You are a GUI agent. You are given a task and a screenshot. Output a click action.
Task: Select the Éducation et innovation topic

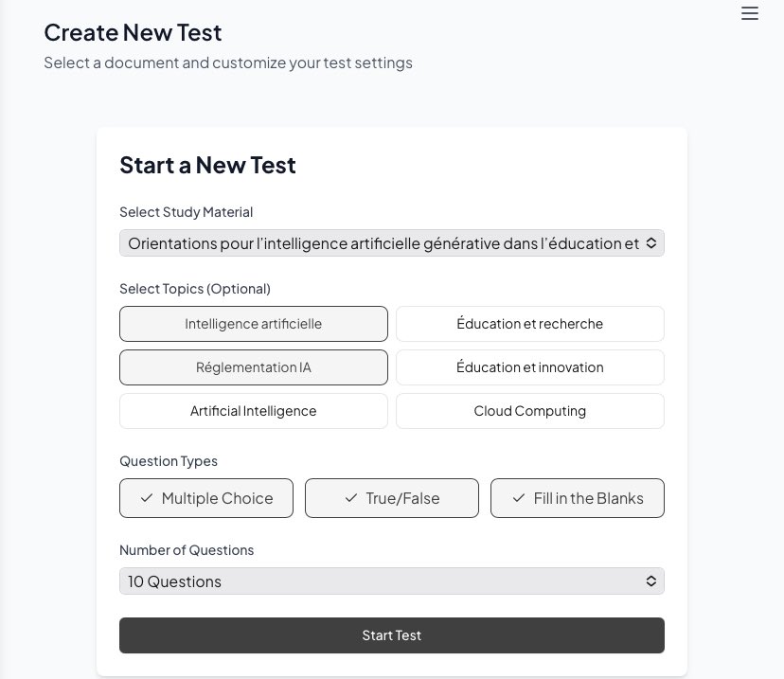(529, 367)
